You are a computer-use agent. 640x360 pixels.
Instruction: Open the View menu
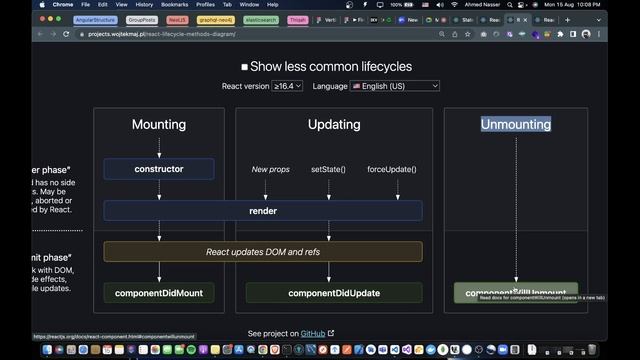click(x=121, y=5)
